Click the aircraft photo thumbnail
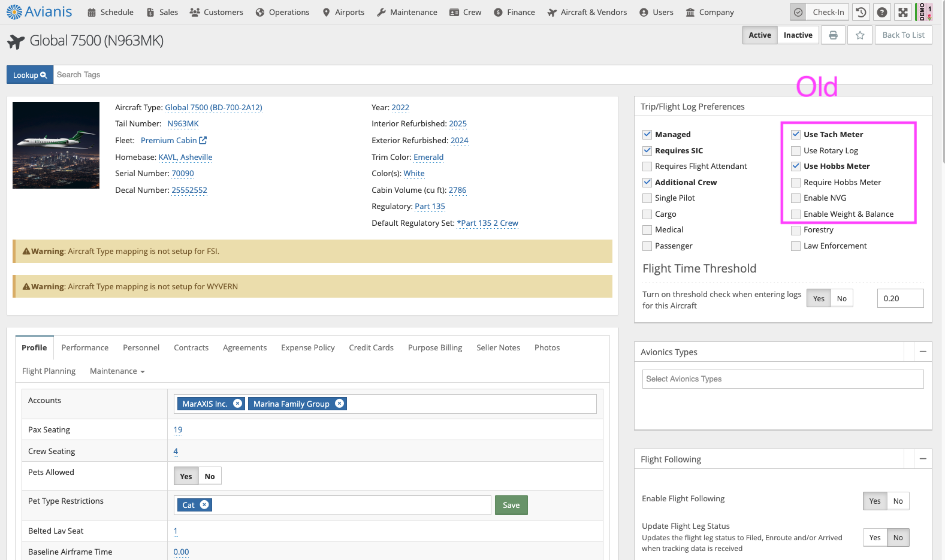Viewport: 945px width, 560px height. pos(56,146)
